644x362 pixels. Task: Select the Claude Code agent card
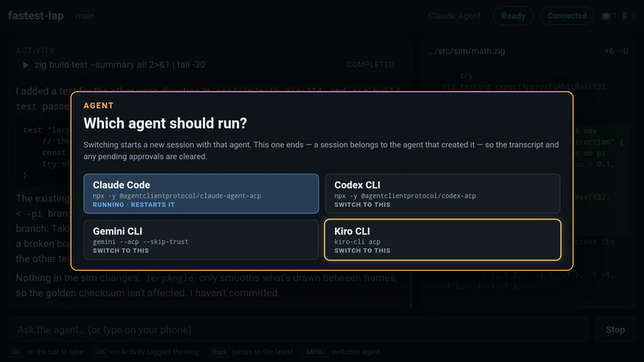201,193
